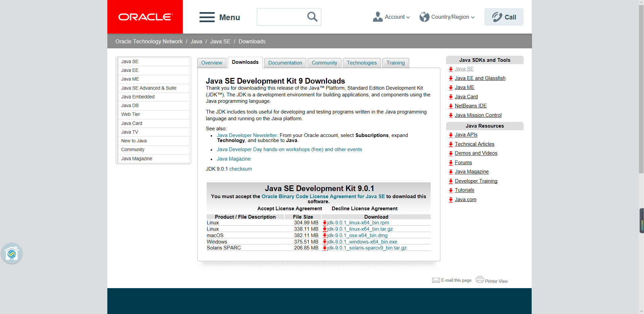Open the JDK 9.0.1 checksum link

240,169
